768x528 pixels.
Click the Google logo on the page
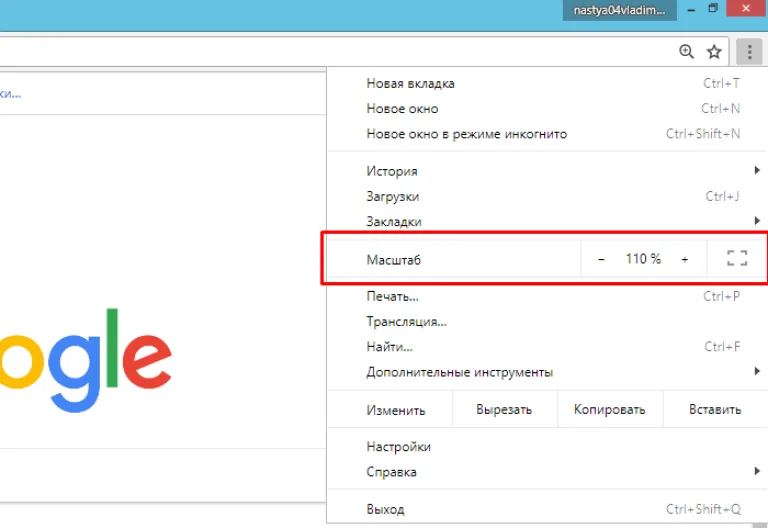[86, 360]
